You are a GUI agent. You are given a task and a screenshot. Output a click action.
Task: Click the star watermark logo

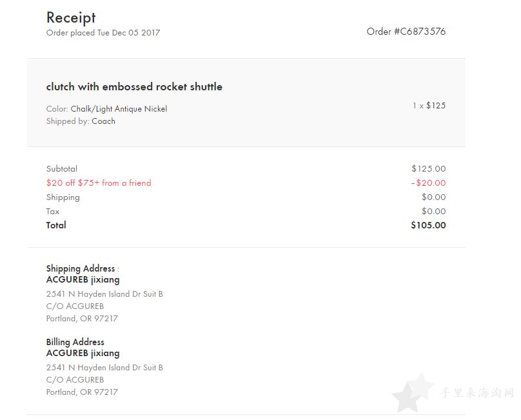pos(413,394)
